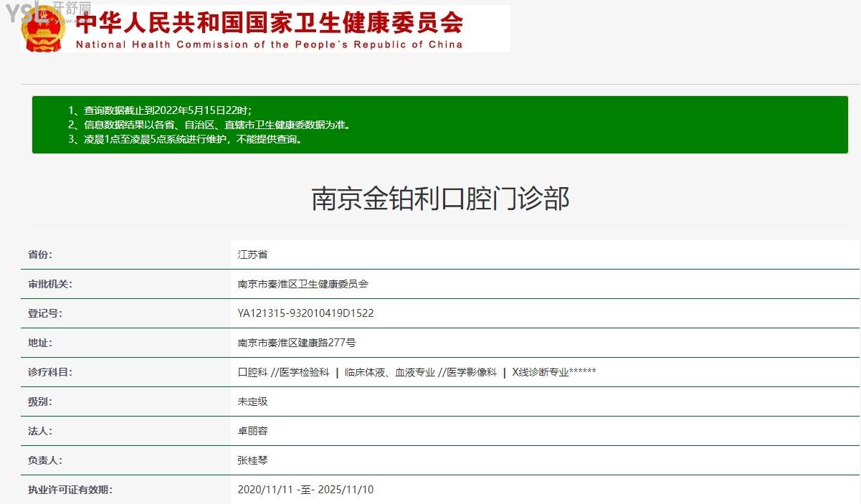The height and width of the screenshot is (504, 861).
Task: Click the 法人 label
Action: (40, 431)
